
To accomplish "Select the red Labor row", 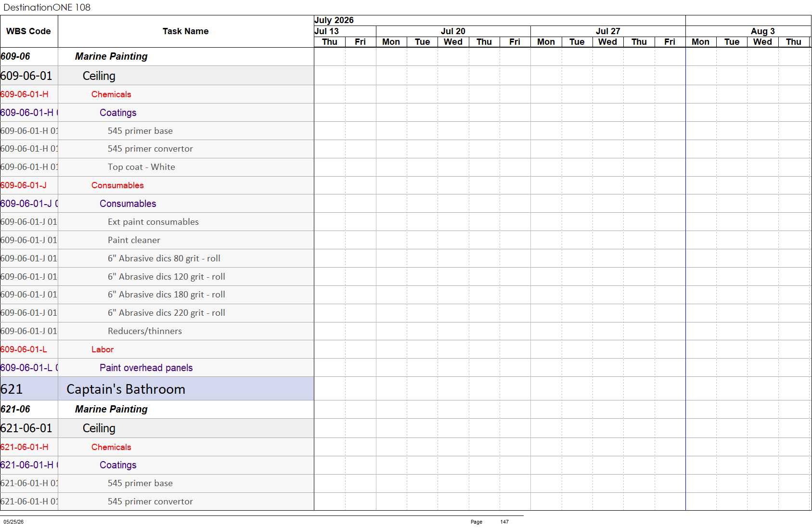I will [x=157, y=349].
